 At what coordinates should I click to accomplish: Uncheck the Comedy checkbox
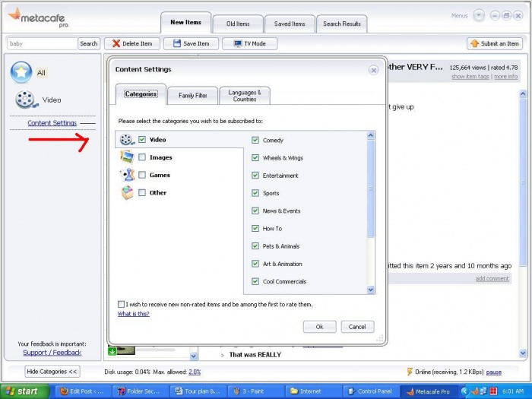click(x=255, y=140)
